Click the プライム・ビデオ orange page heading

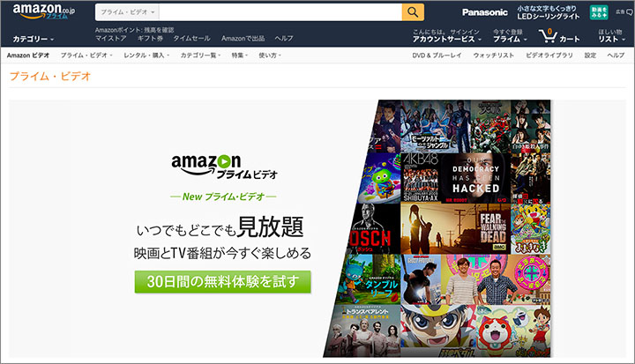[x=49, y=76]
